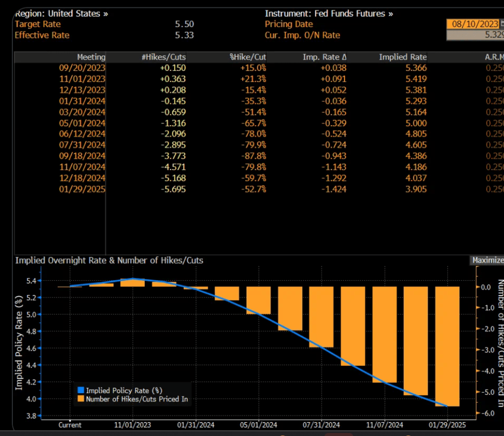Click the #Hikes/Cuts column header
This screenshot has height=436, width=504.
point(163,57)
